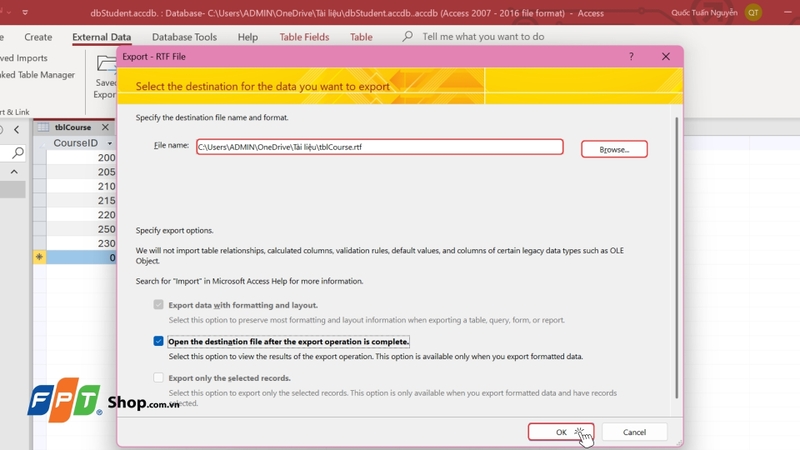Collapse the navigation group chevron
Viewport: 800px width, 450px height.
(x=14, y=172)
